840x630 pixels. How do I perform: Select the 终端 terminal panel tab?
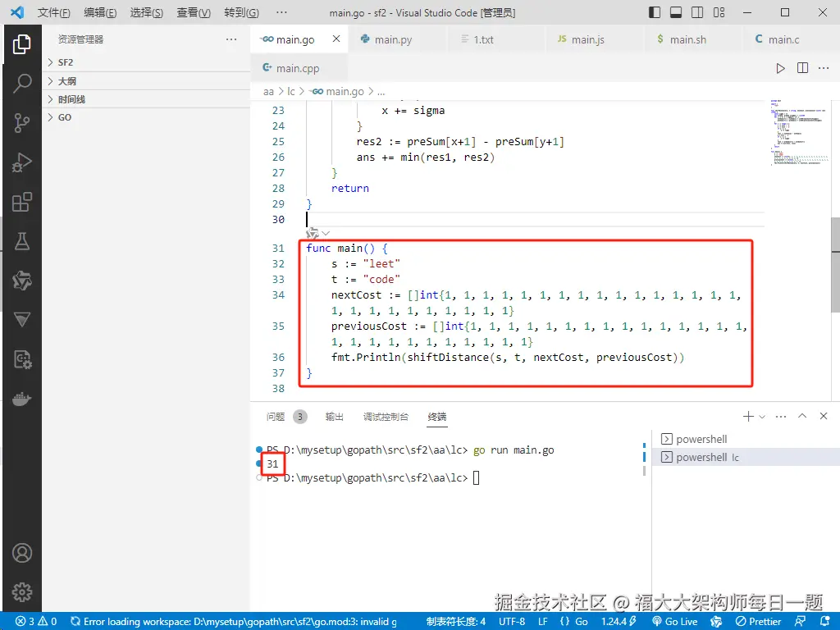[x=437, y=417]
